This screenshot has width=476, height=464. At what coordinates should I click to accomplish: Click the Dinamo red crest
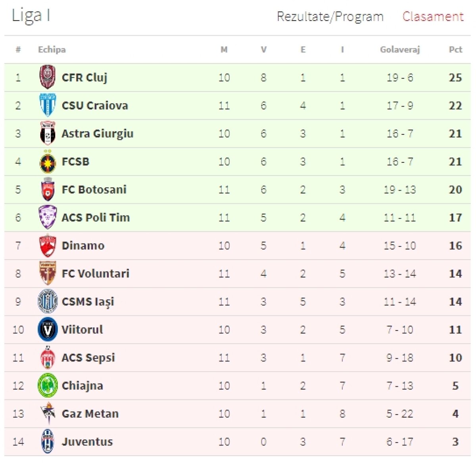pyautogui.click(x=48, y=246)
